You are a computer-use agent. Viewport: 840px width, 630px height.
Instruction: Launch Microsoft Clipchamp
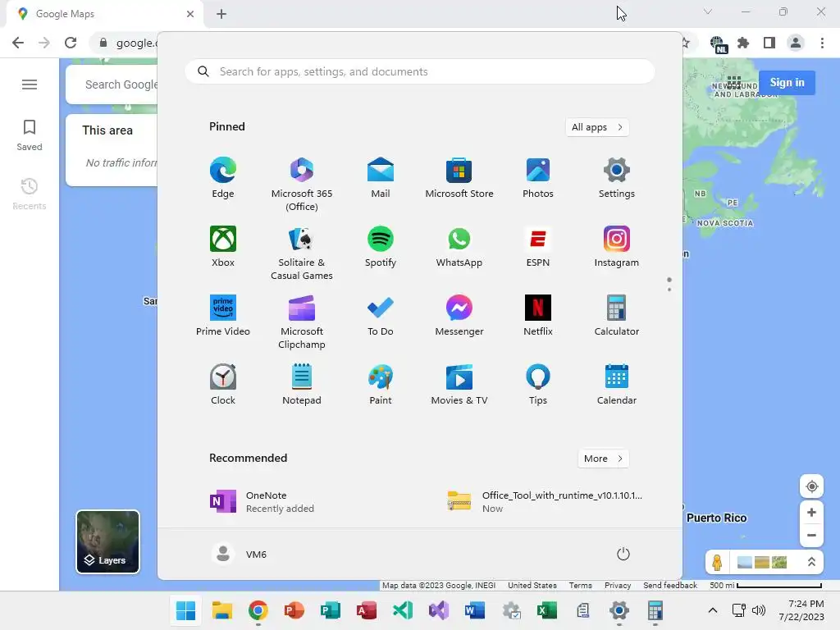coord(302,322)
